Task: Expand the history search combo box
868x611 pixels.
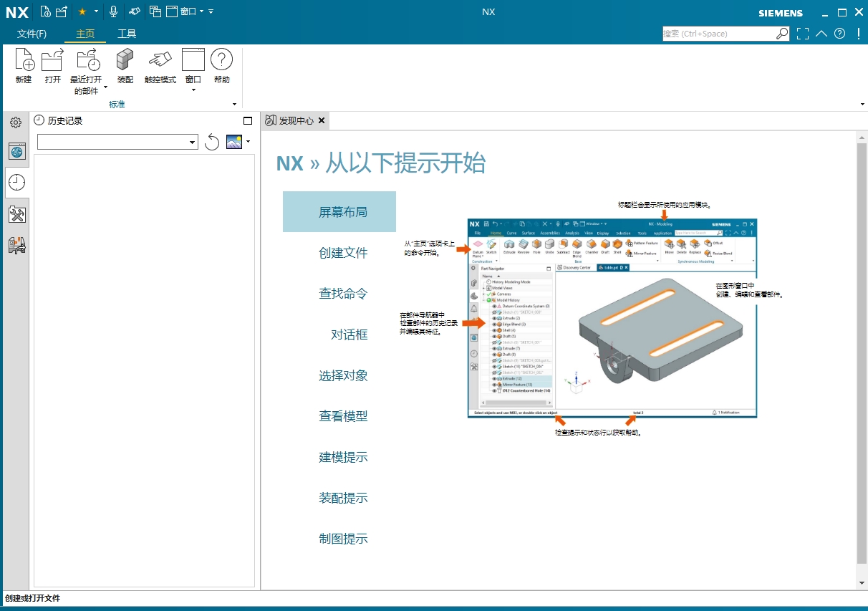Action: (193, 141)
